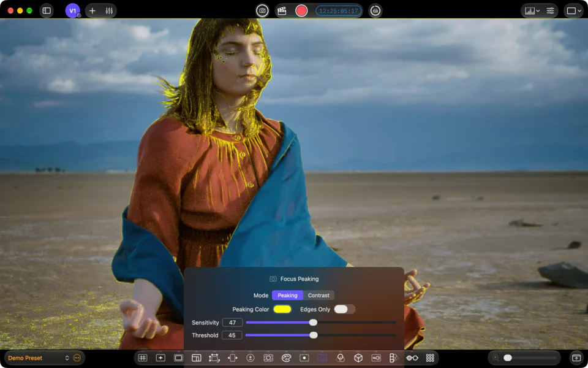Toggle the crosshair center marker tool
Image resolution: width=588 pixels, height=368 pixels.
[x=160, y=358]
